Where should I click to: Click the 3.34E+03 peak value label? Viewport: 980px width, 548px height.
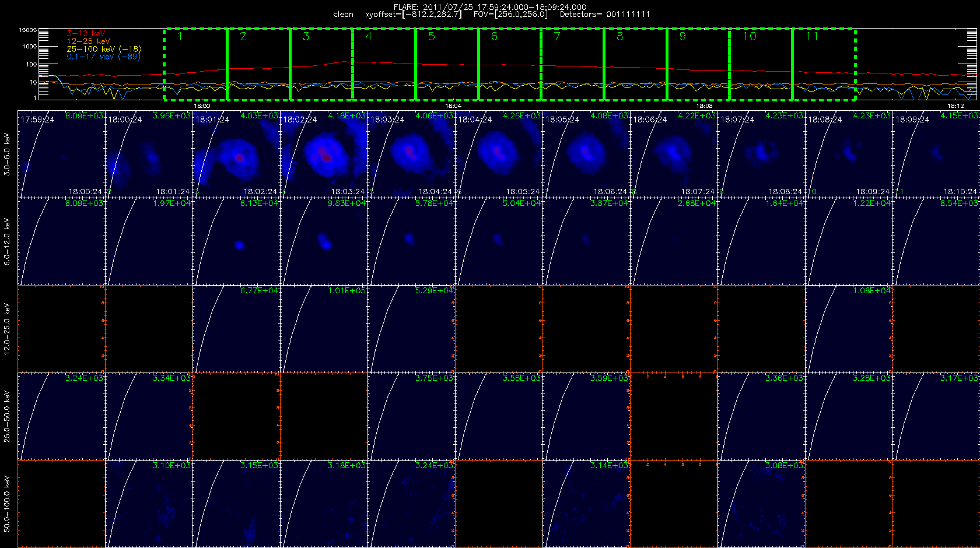tap(172, 378)
